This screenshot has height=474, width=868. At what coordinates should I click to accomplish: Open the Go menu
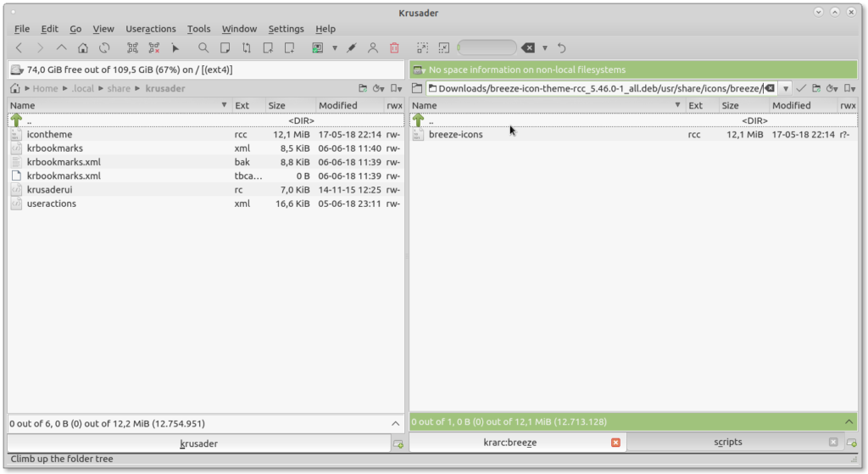point(75,29)
